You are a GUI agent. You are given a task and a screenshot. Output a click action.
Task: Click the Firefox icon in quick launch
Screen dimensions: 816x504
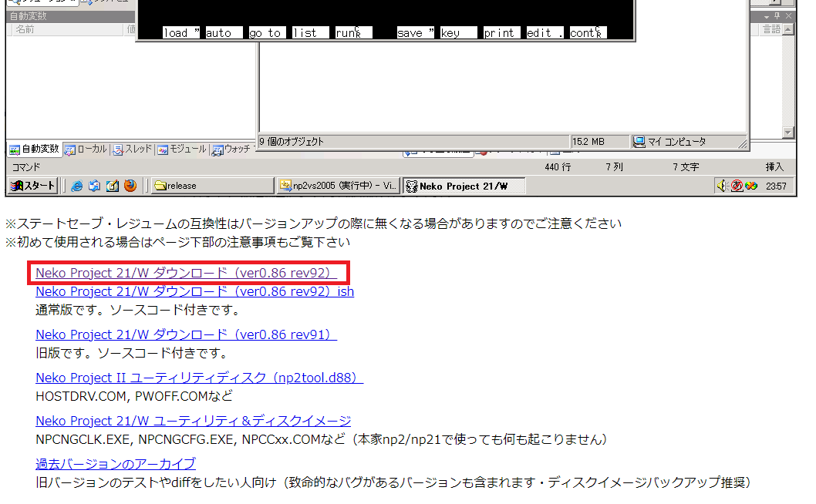130,186
